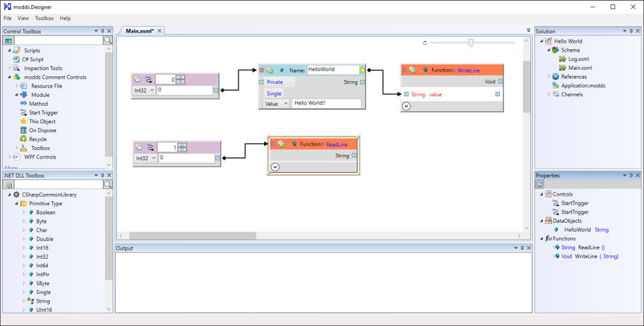
Task: Open Int32 dropdown on first trigger node
Action: tap(143, 90)
